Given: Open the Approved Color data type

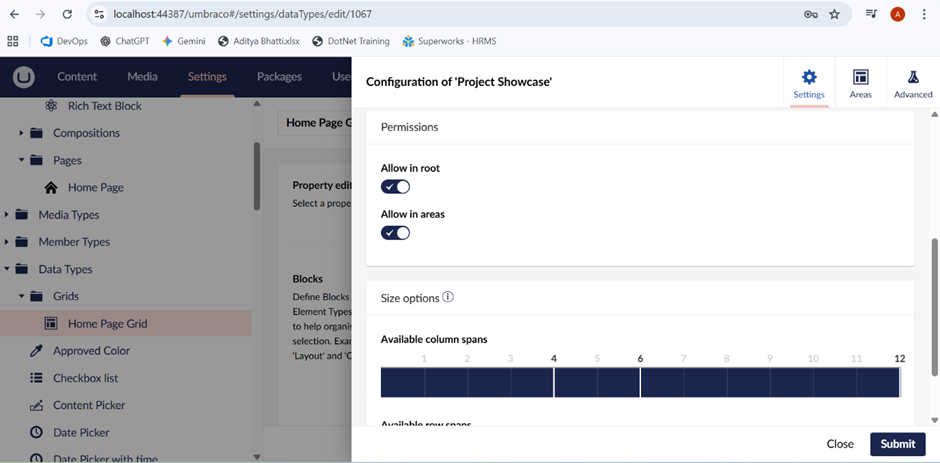Looking at the screenshot, I should pos(91,351).
